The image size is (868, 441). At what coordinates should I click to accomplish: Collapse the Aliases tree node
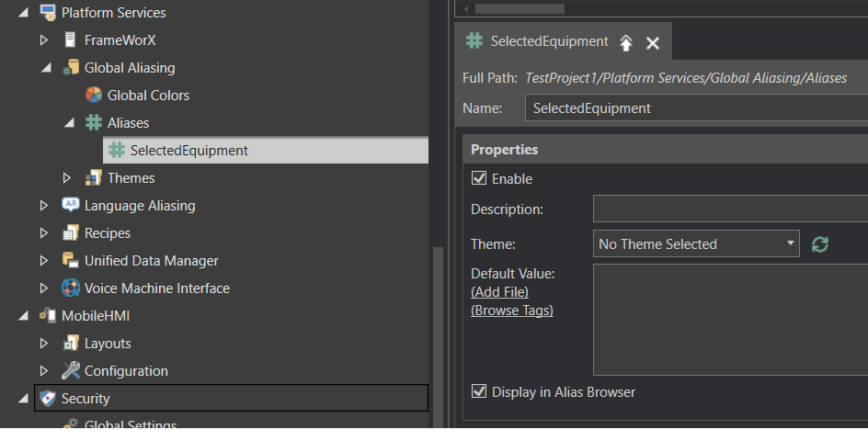(x=69, y=123)
